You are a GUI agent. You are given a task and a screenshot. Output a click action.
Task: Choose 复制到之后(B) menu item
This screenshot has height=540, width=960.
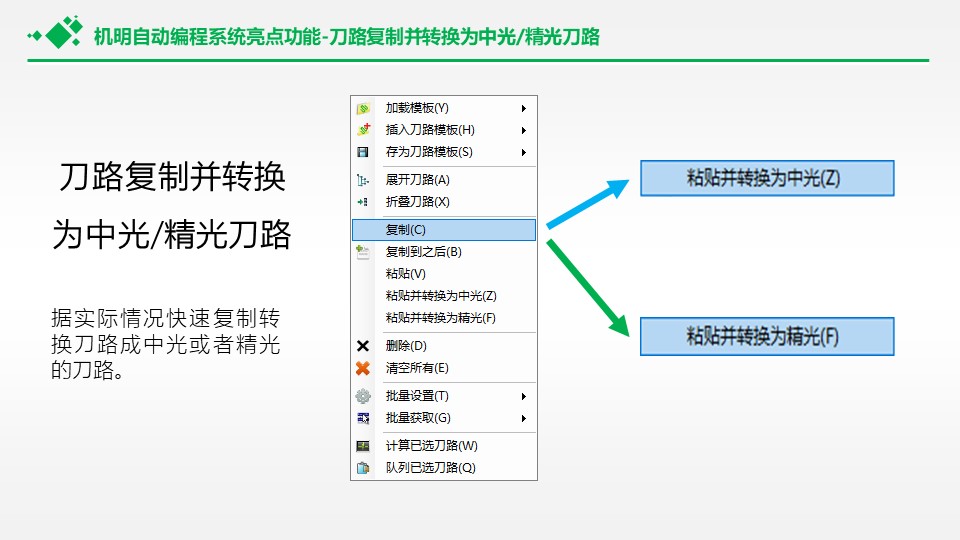coord(444,252)
